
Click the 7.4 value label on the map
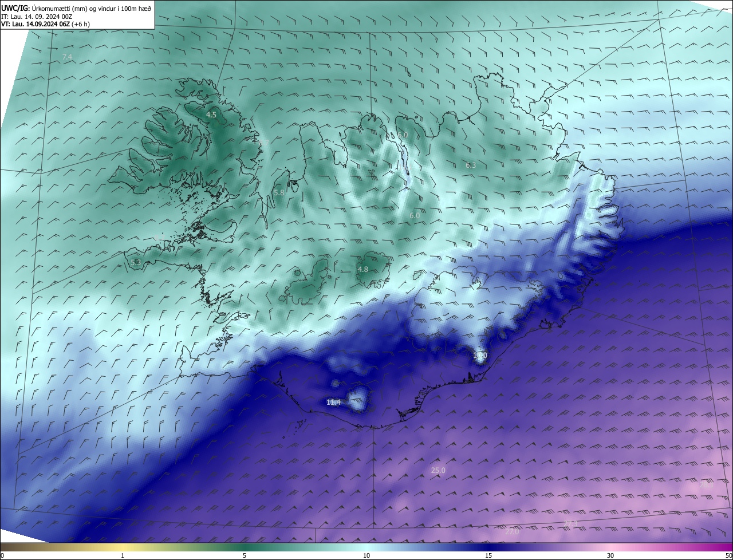[67, 57]
